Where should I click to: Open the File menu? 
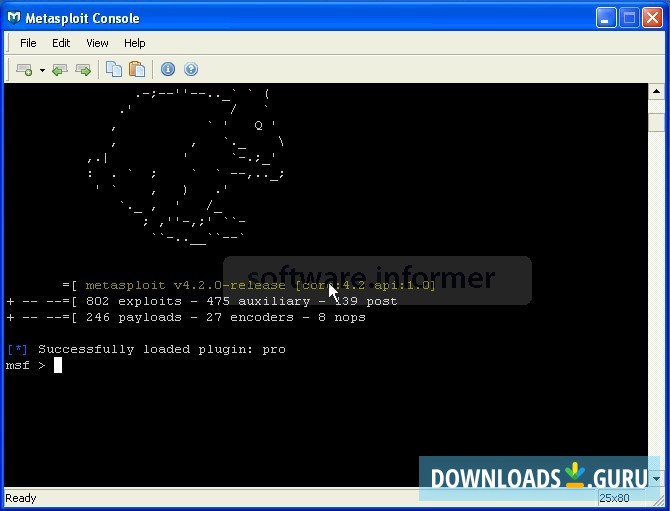click(x=28, y=43)
